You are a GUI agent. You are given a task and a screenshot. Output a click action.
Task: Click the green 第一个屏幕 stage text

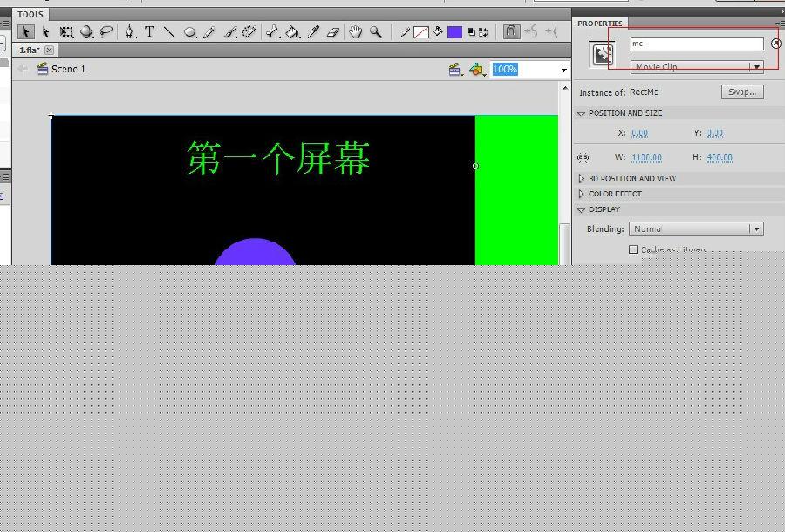pos(278,158)
